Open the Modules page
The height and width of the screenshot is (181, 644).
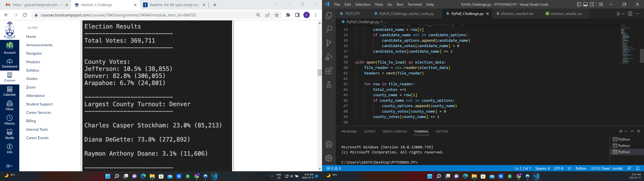[x=33, y=62]
